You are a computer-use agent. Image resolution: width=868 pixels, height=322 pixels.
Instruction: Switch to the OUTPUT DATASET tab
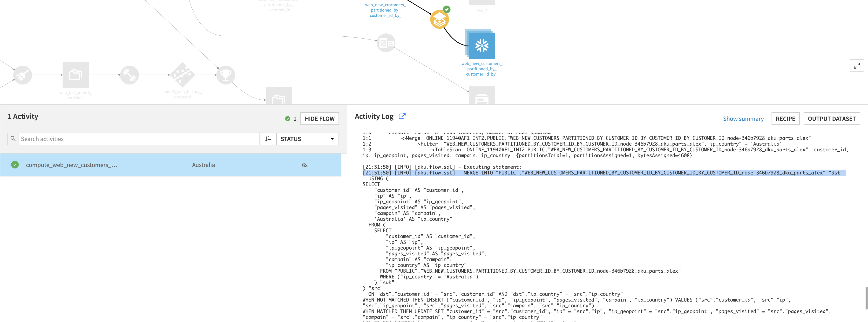click(832, 118)
